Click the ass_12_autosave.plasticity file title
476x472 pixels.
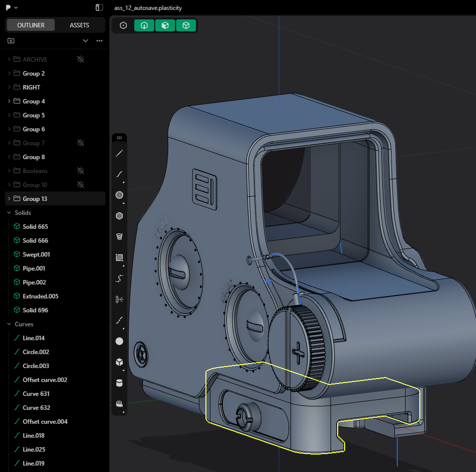[148, 8]
